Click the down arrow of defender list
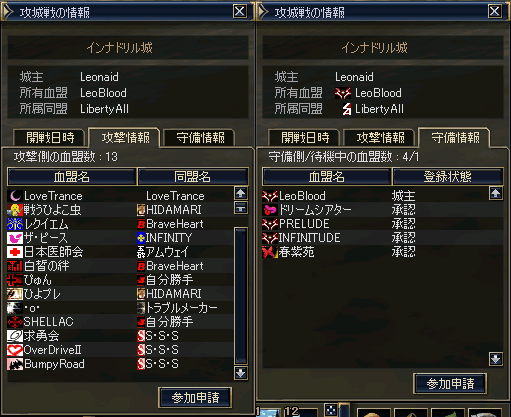Image resolution: width=511 pixels, height=417 pixels. tap(496, 359)
